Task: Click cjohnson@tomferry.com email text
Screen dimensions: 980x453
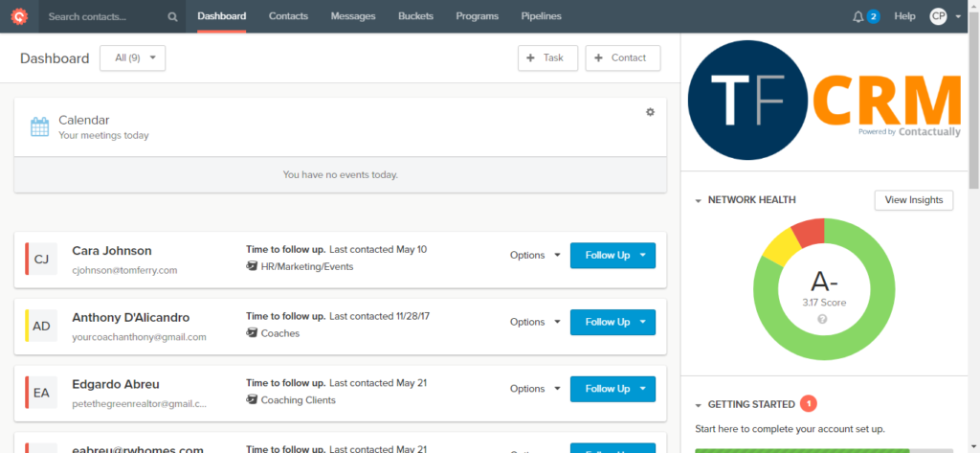Action: pos(124,270)
